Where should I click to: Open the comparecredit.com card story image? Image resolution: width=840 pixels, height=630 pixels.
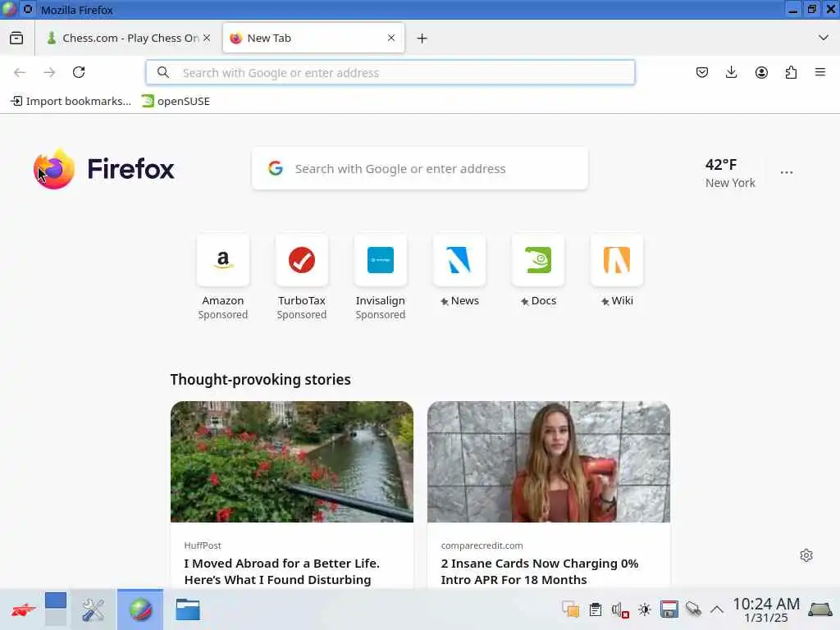[549, 462]
